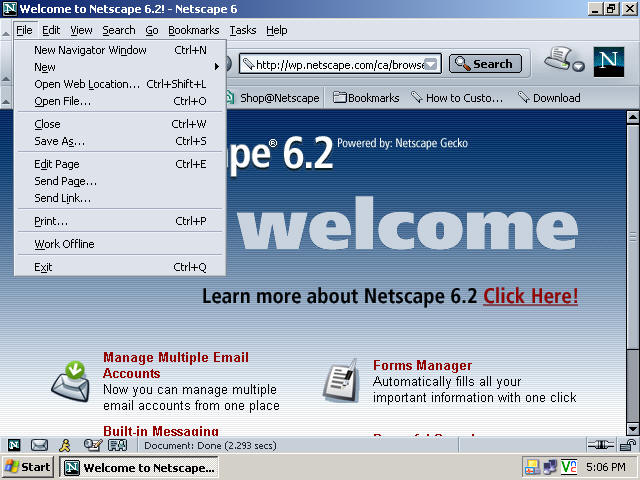Open the View menu
640x480 pixels.
81,31
